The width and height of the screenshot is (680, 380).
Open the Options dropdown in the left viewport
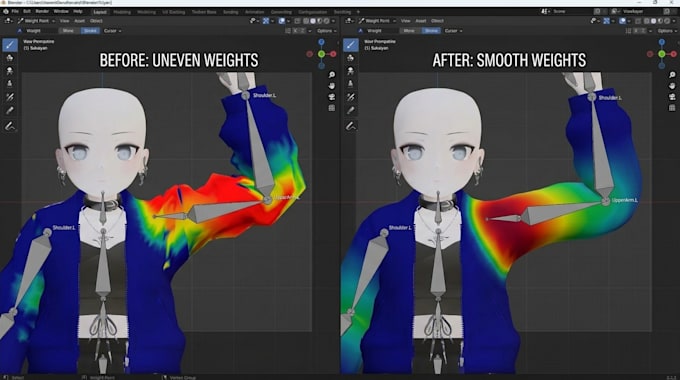click(326, 31)
